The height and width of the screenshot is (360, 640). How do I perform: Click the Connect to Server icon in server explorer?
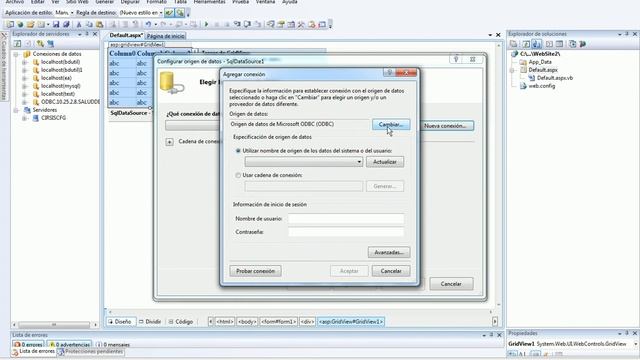pyautogui.click(x=50, y=43)
